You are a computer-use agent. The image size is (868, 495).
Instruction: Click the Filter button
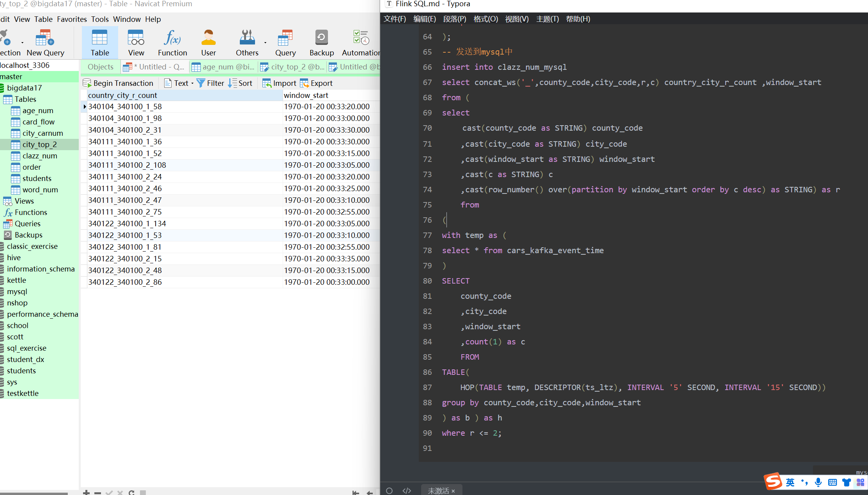tap(211, 83)
